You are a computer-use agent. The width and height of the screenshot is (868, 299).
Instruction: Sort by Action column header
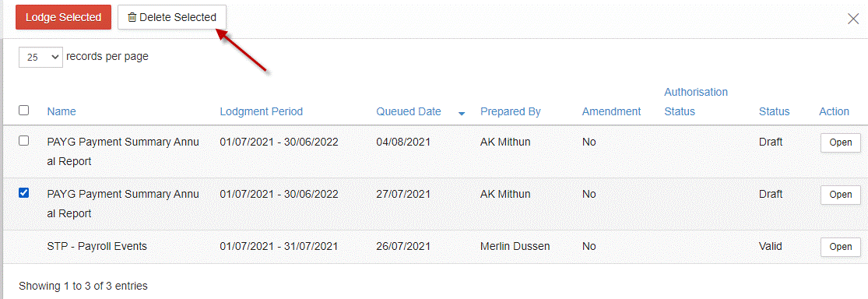coord(834,111)
